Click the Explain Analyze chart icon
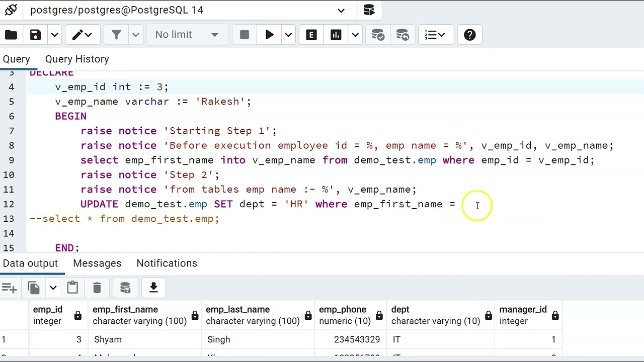This screenshot has height=362, width=644. 336,35
